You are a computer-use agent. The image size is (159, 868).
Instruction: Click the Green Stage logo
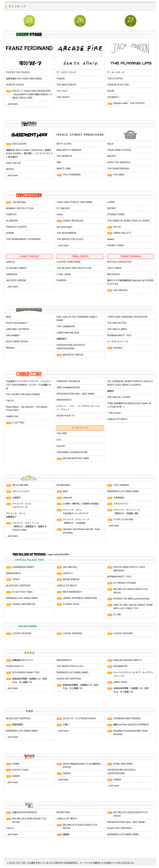click(x=29, y=34)
